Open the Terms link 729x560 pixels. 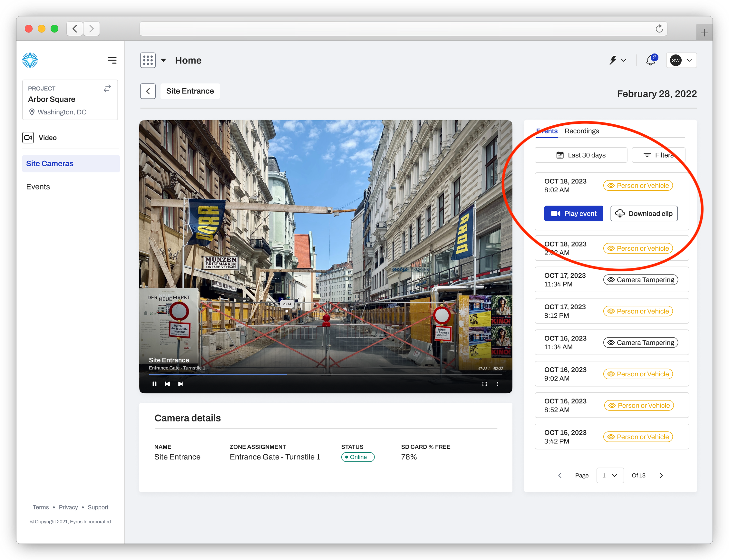(41, 507)
